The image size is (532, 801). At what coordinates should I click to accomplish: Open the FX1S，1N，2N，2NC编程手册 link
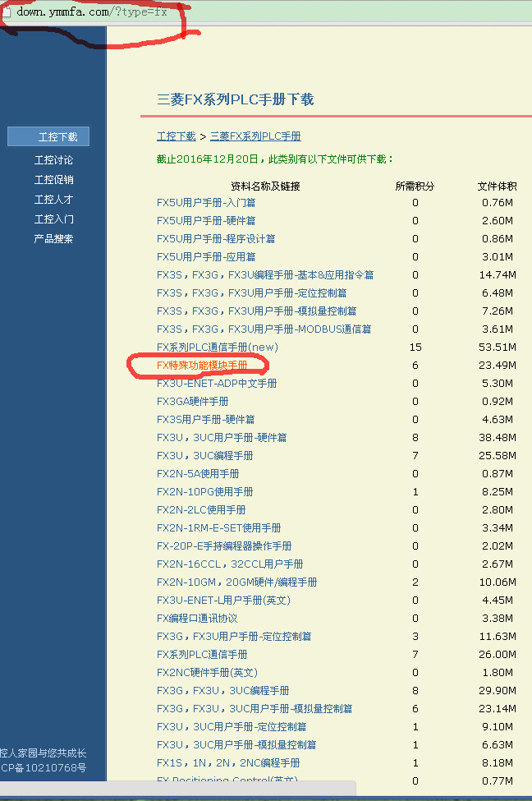(228, 763)
